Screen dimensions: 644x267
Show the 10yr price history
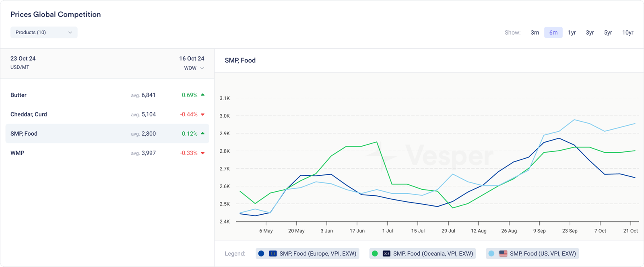(x=627, y=32)
